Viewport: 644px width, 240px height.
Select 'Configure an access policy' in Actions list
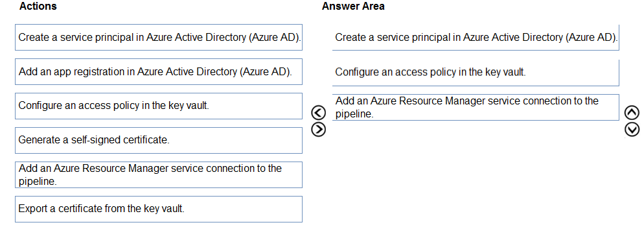click(x=159, y=106)
